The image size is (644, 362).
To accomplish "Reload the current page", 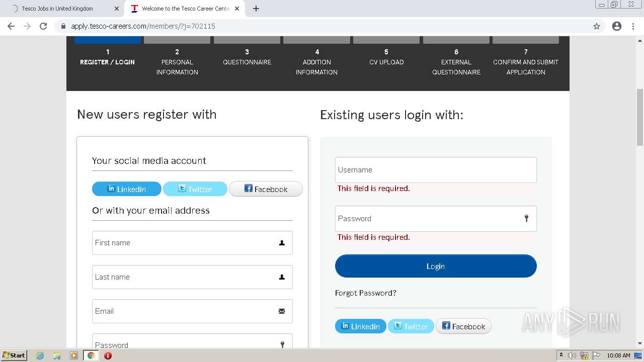I will [x=43, y=26].
